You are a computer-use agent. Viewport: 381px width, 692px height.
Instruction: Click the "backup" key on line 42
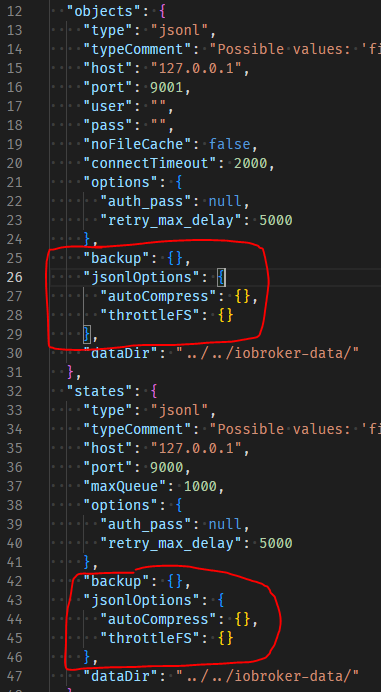click(116, 581)
